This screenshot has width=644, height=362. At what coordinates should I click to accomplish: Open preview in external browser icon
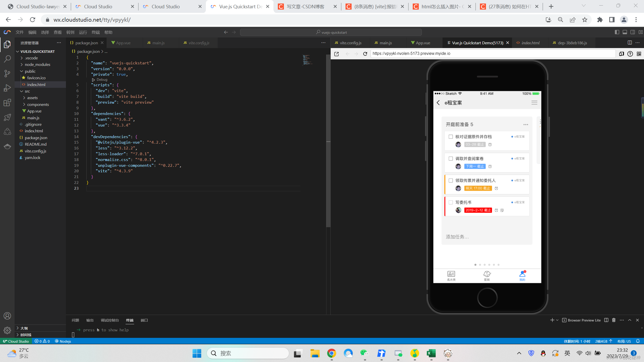click(336, 54)
